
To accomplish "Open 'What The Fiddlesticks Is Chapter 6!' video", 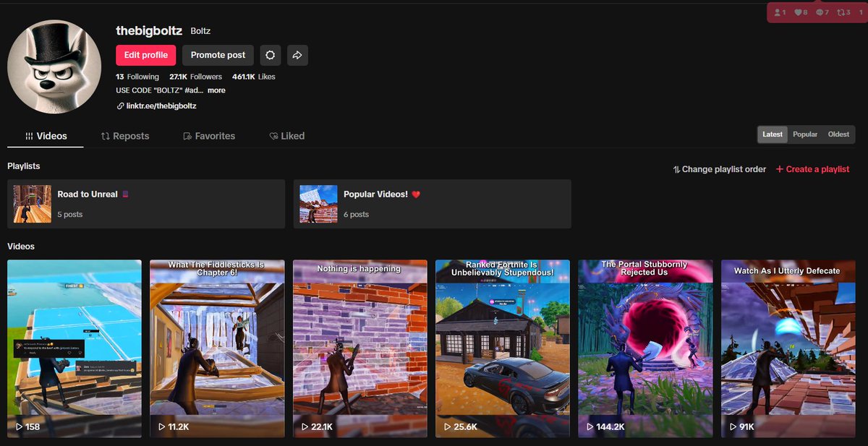I will click(217, 349).
